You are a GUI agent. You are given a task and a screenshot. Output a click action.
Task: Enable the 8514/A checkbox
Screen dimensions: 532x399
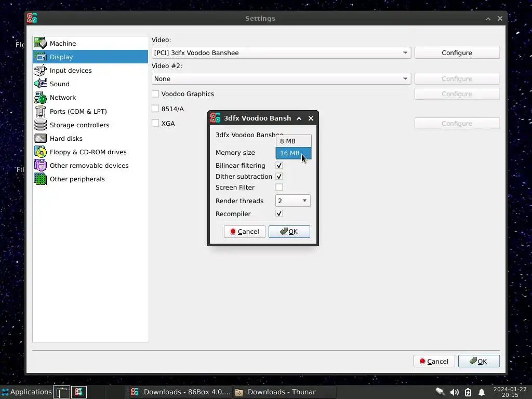pyautogui.click(x=155, y=109)
